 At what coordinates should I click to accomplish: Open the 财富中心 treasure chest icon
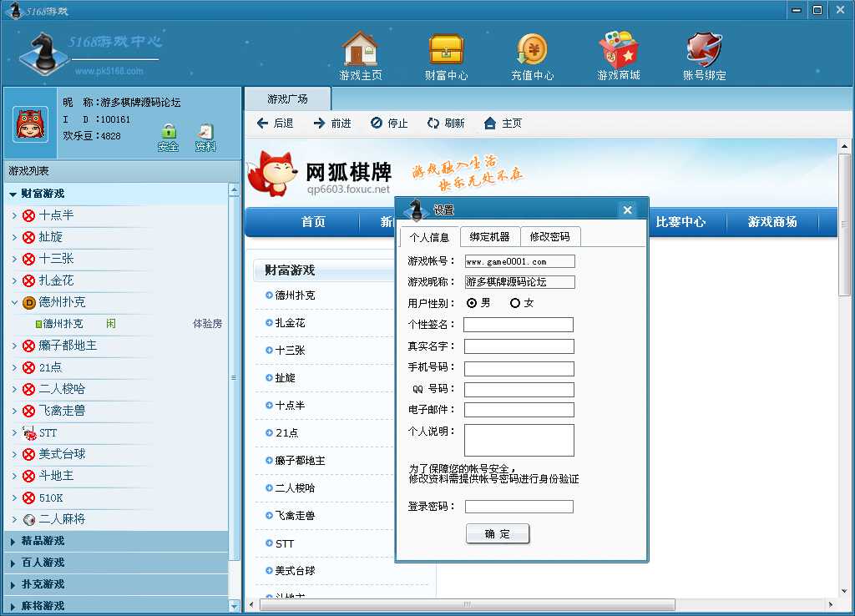coord(446,48)
